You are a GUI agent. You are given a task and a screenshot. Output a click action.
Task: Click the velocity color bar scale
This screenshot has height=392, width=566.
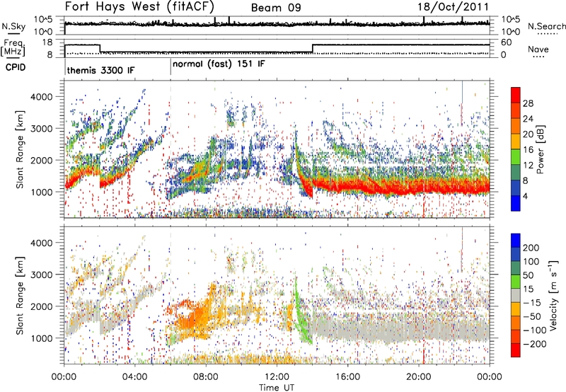coord(516,295)
